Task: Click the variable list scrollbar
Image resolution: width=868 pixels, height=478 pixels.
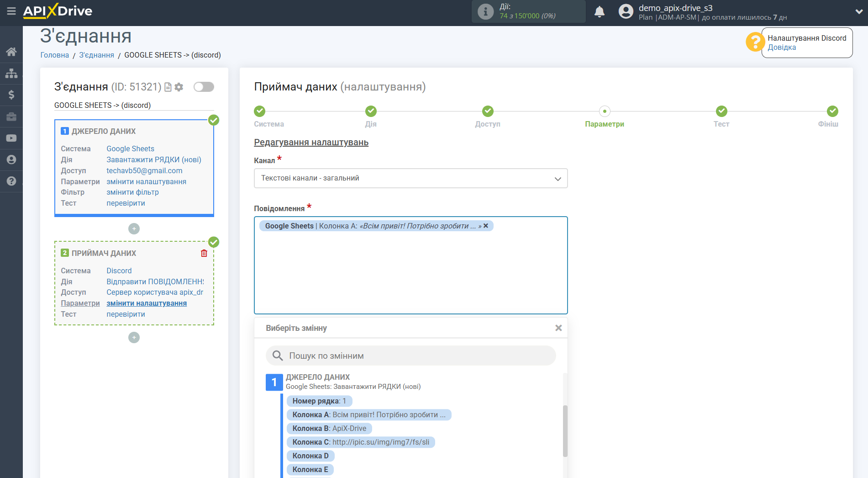Action: 565,431
